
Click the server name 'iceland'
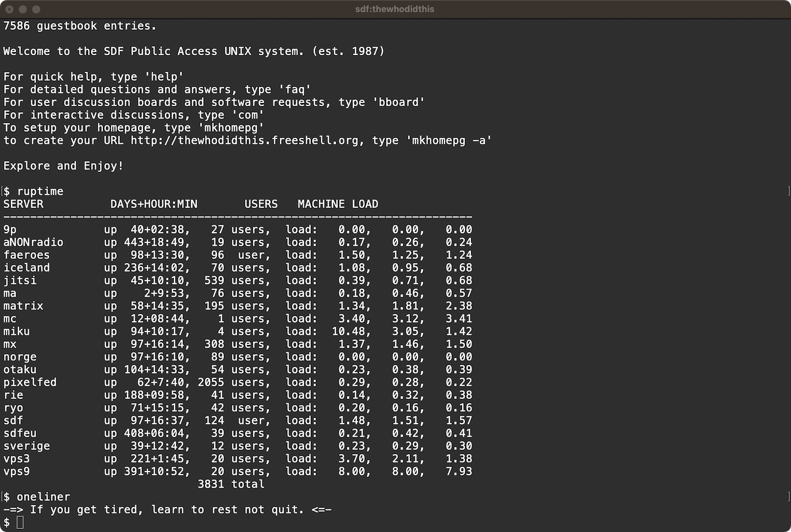point(27,267)
